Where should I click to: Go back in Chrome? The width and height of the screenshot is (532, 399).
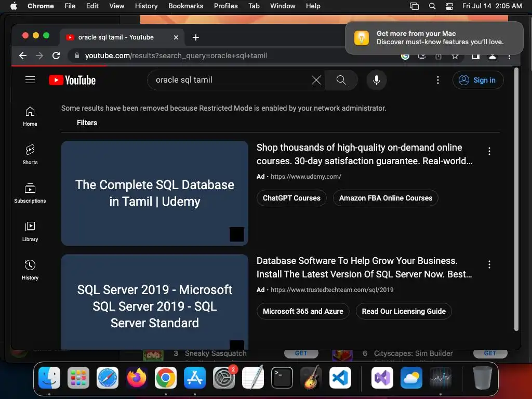23,56
